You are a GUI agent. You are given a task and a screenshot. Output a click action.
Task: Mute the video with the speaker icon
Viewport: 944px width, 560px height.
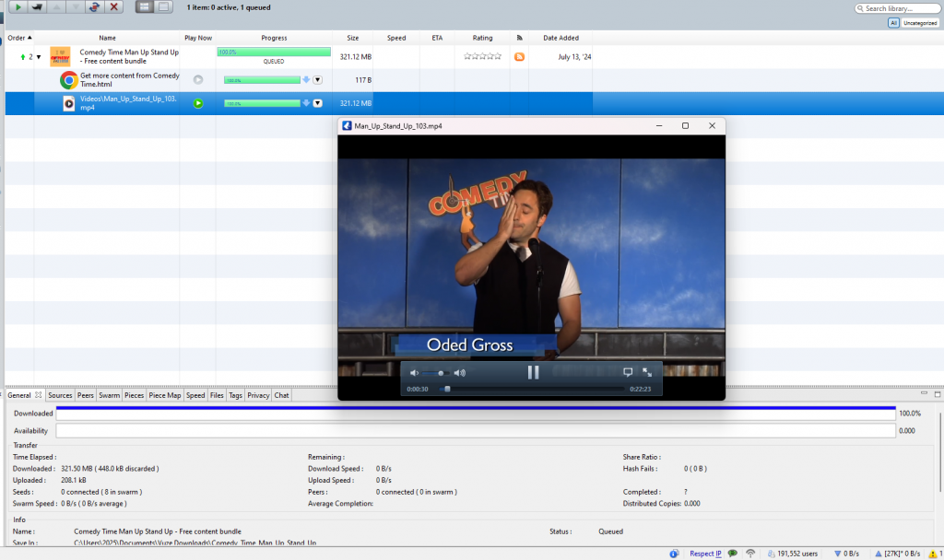coord(414,373)
